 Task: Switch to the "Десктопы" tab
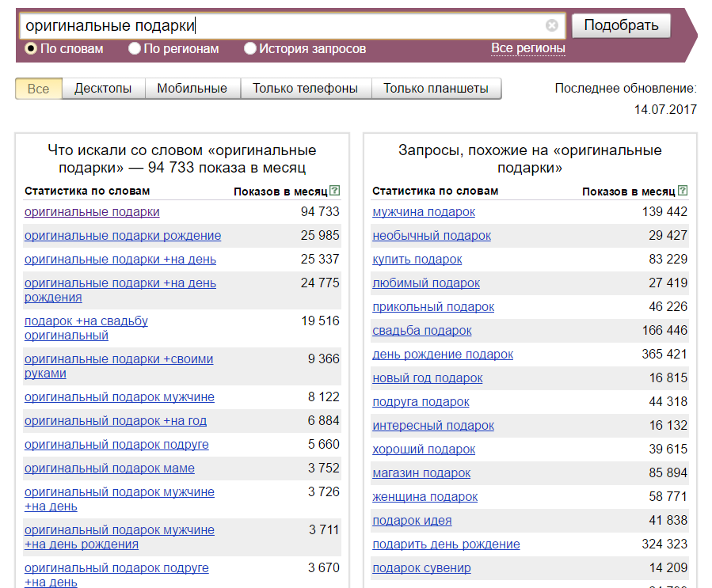[x=103, y=89]
